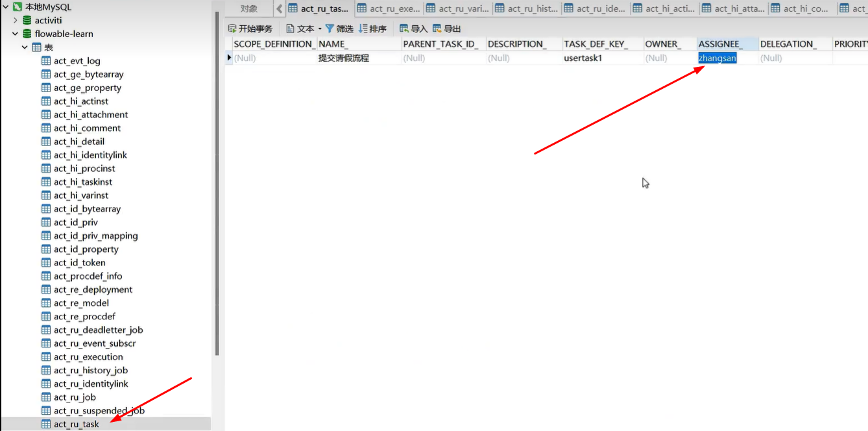The height and width of the screenshot is (431, 868).
Task: Select the act_procdef_info table
Action: (88, 276)
